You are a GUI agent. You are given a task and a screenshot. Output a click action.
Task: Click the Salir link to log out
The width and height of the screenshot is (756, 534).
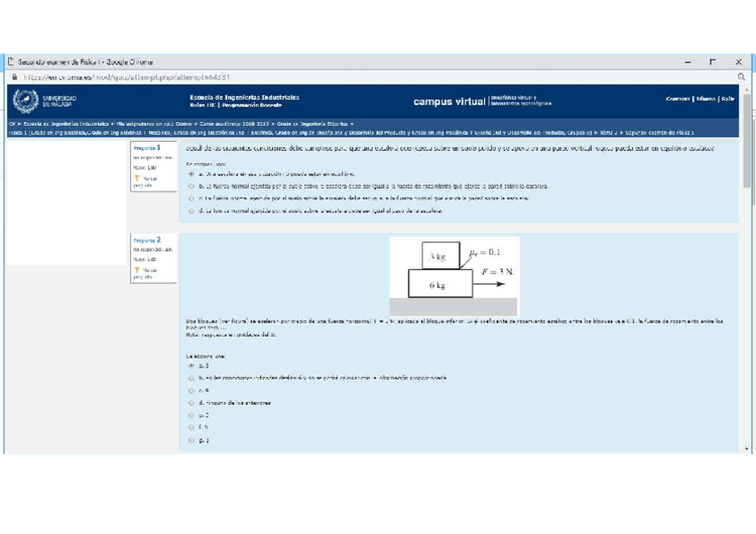tap(728, 99)
